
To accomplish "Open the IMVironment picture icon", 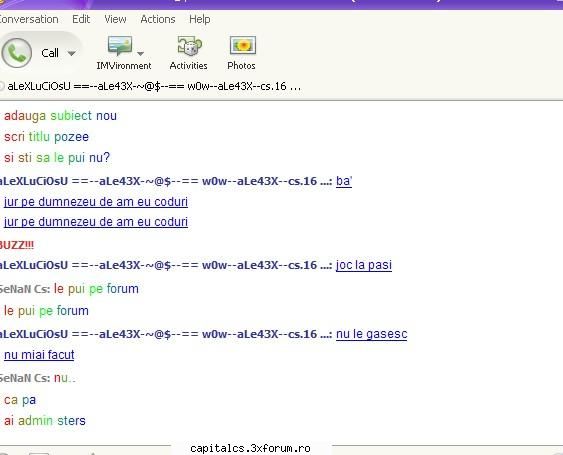I will (120, 46).
